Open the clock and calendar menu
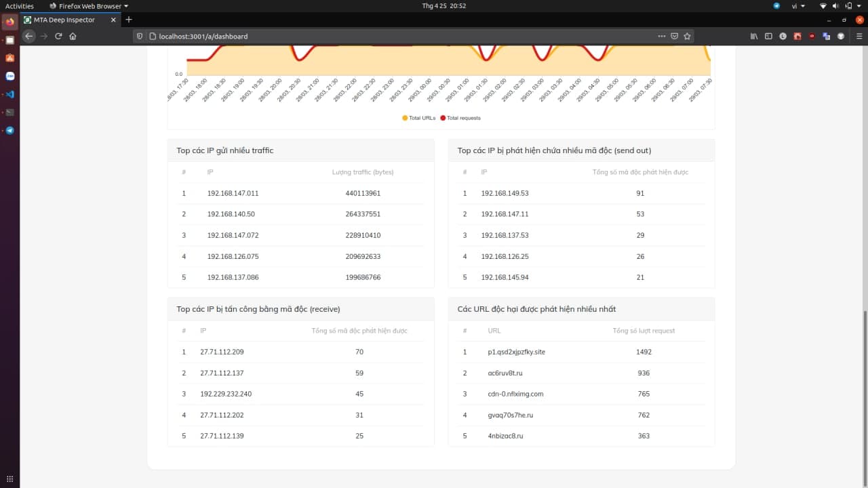 444,5
